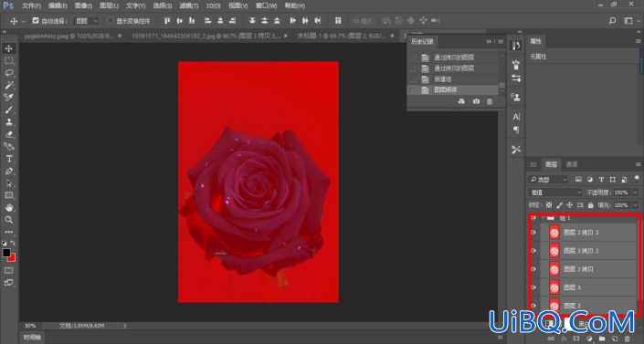Toggle eye for the 图层 3 拷贝 layer
The height and width of the screenshot is (344, 644).
533,269
